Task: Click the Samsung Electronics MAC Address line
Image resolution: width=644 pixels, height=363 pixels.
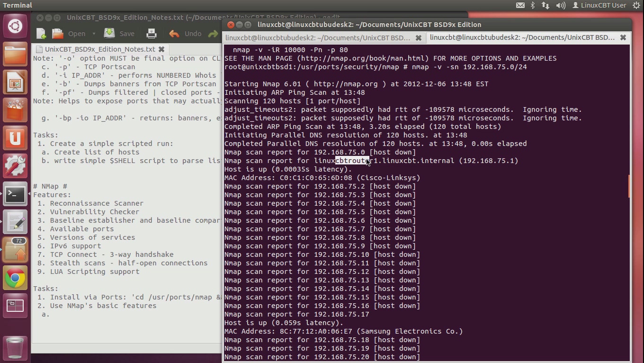Action: pyautogui.click(x=343, y=331)
